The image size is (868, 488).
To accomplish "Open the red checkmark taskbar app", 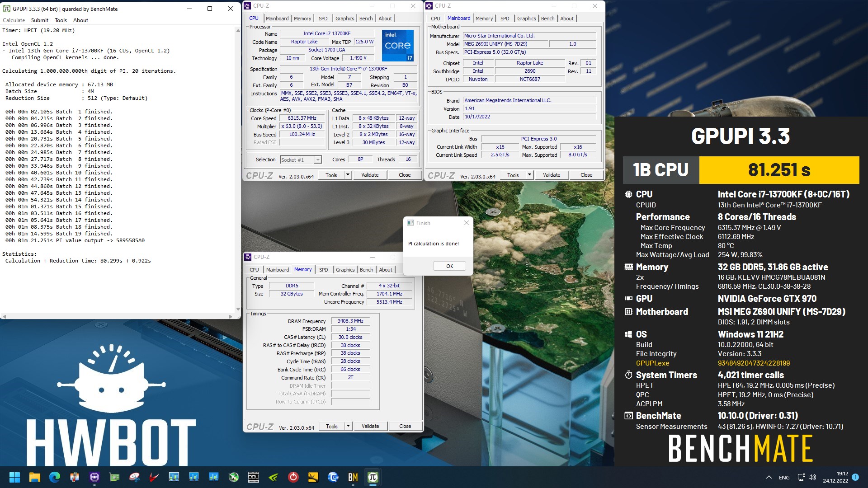I will [x=154, y=477].
